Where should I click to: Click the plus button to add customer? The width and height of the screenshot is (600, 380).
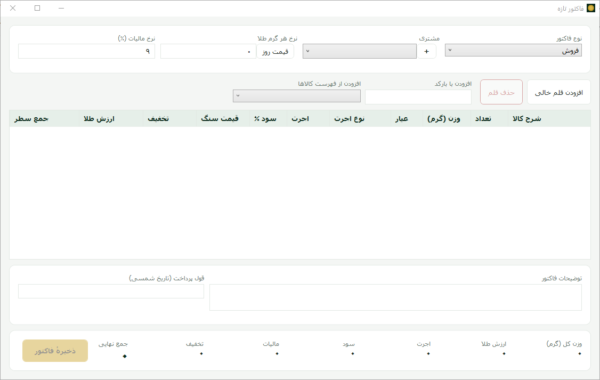click(x=426, y=51)
